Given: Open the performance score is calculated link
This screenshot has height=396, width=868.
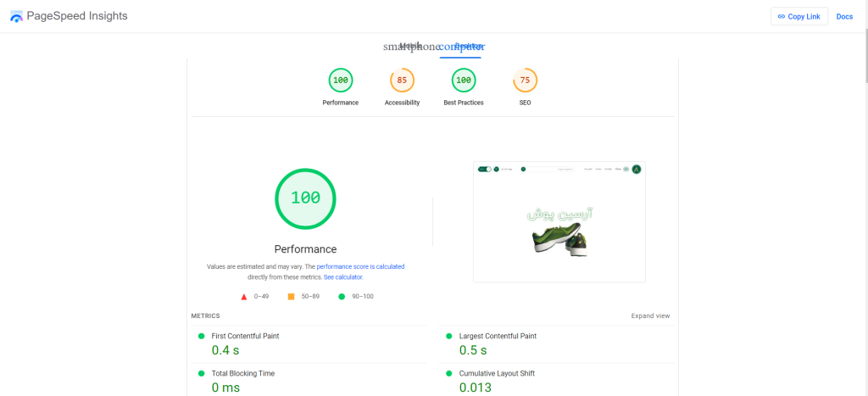Looking at the screenshot, I should coord(360,266).
